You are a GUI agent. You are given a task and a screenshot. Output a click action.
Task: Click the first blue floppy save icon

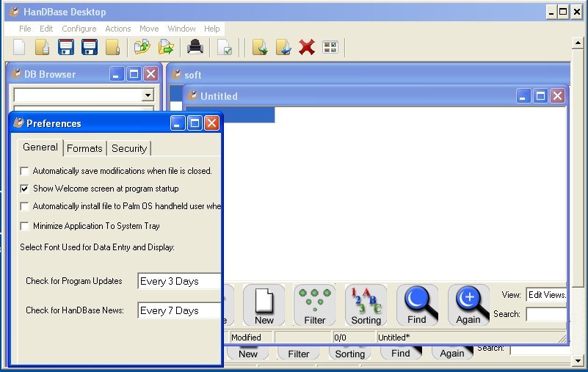tap(65, 47)
